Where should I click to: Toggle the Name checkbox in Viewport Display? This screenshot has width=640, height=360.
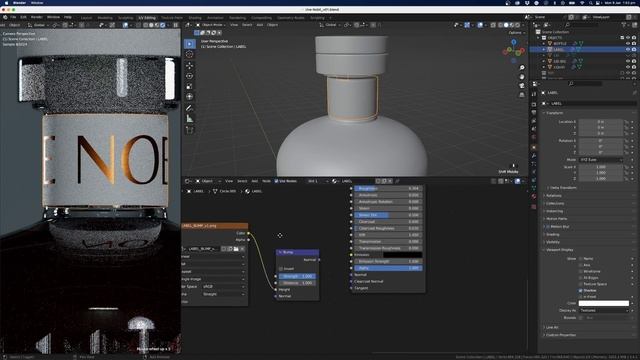580,258
